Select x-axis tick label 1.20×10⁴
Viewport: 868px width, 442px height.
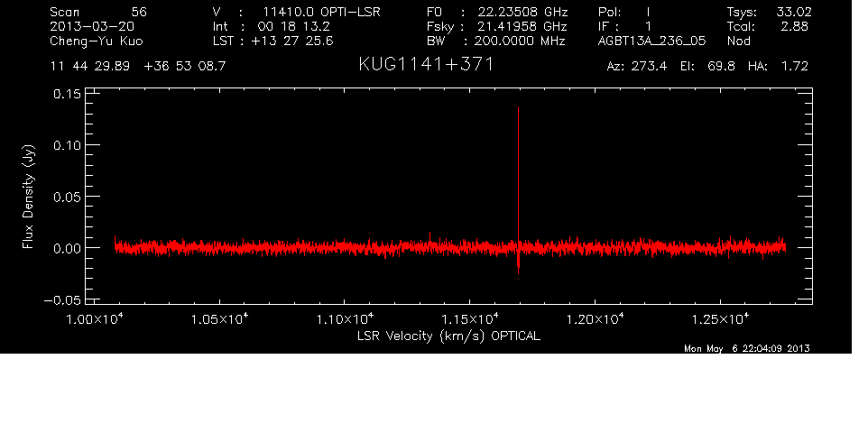click(x=596, y=318)
